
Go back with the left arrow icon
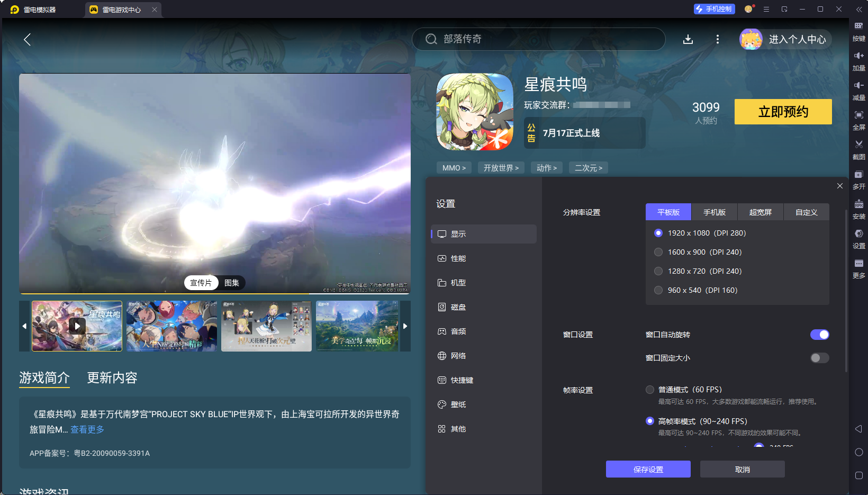[28, 39]
